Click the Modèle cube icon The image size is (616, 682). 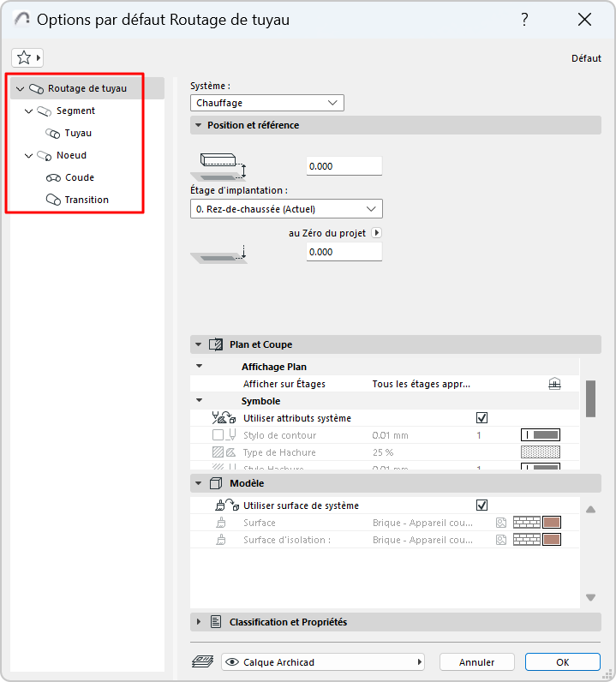click(216, 483)
